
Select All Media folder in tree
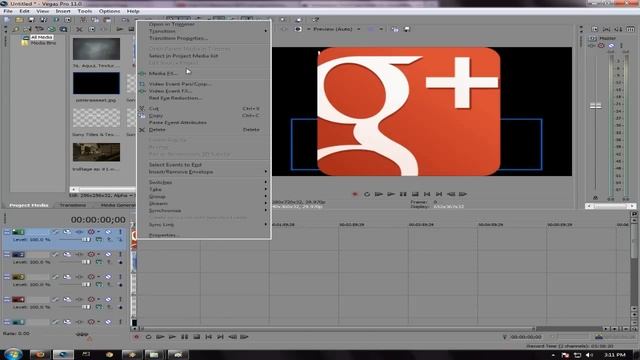[x=42, y=37]
